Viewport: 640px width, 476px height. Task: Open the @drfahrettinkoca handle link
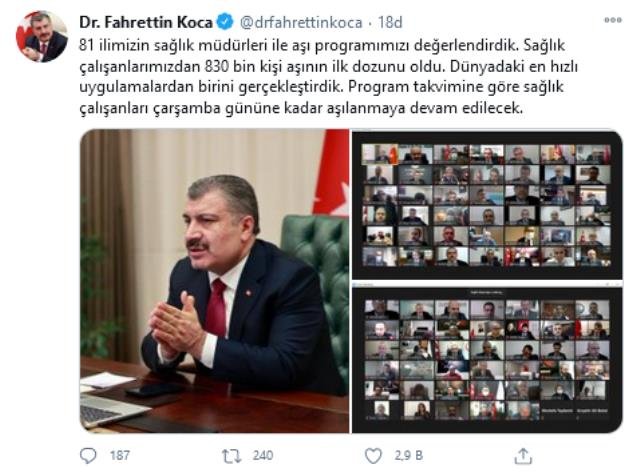point(301,22)
